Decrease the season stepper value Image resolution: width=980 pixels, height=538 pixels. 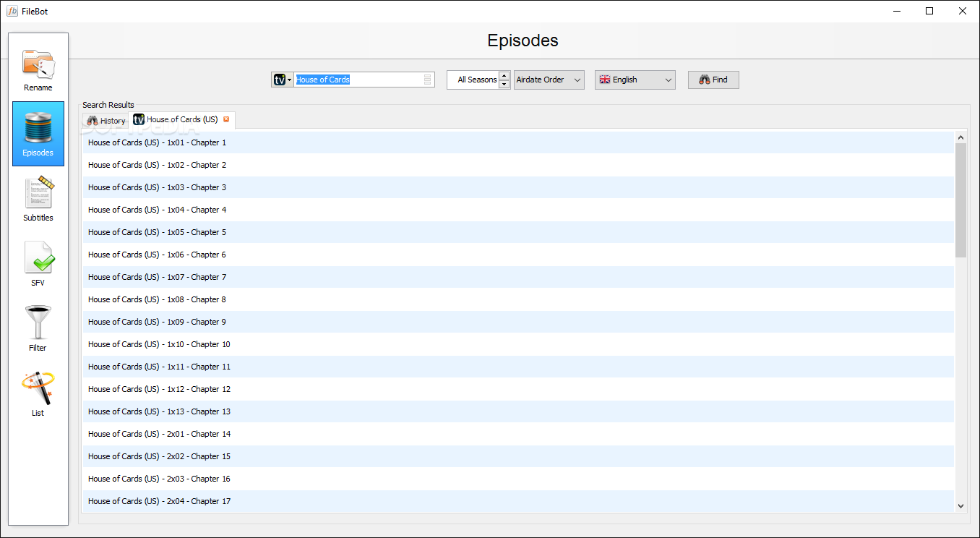[504, 84]
